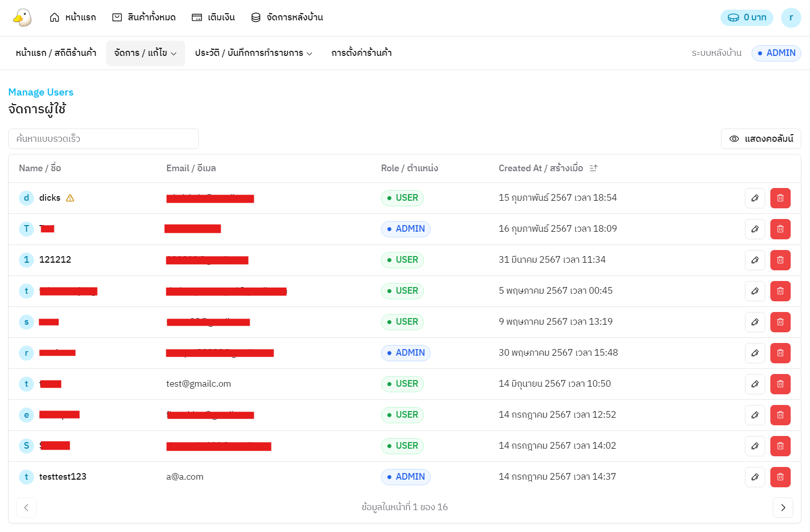Expand the จัดการ / แก้ไข dropdown
Viewport: 810px width, 532px height.
pos(145,53)
